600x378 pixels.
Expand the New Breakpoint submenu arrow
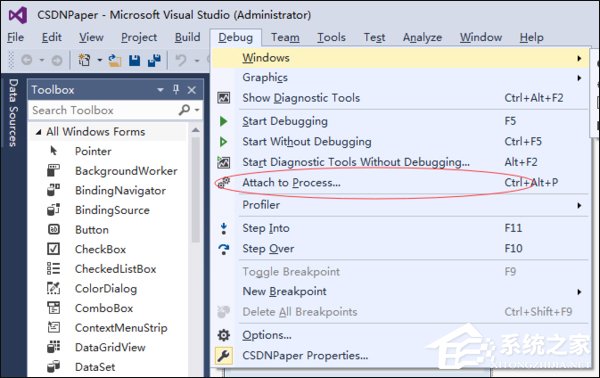click(x=579, y=292)
